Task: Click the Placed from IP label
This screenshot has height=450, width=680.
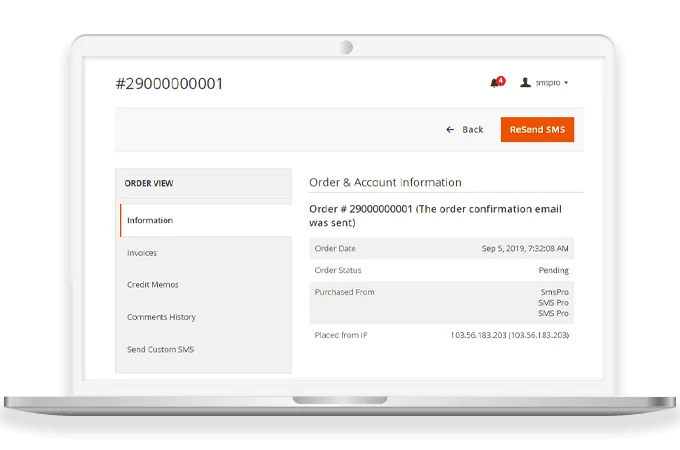Action: (x=341, y=335)
